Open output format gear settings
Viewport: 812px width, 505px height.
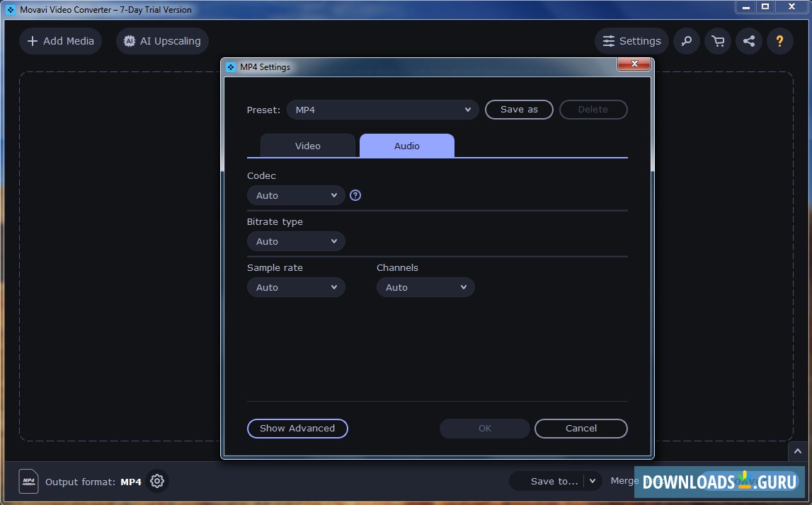click(x=157, y=481)
